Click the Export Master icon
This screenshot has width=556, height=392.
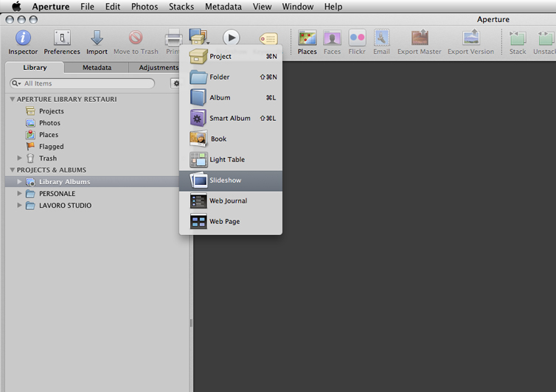420,38
